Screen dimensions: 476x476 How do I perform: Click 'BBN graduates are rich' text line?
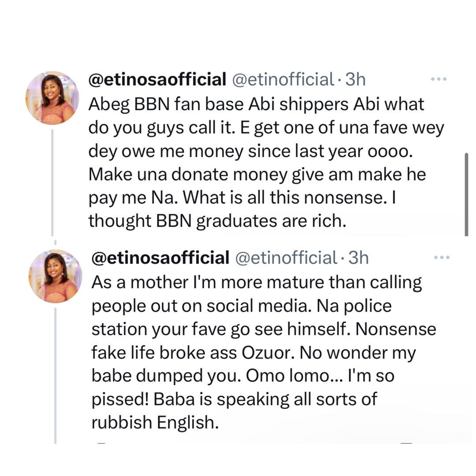(217, 221)
